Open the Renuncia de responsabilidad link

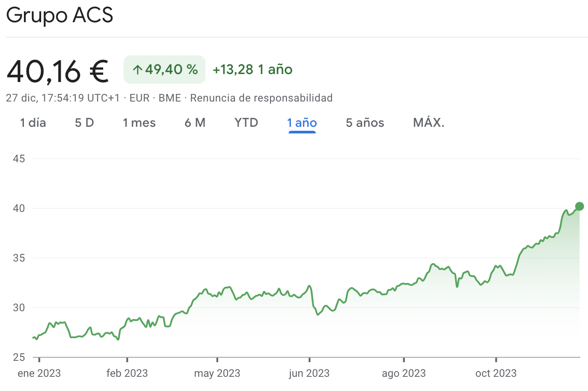click(x=261, y=98)
